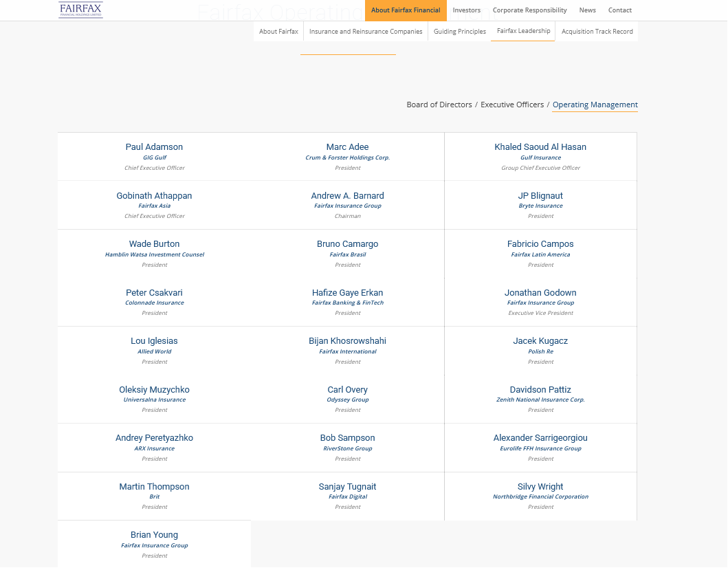View the Executive Officers list
The height and width of the screenshot is (568, 728).
click(x=513, y=105)
